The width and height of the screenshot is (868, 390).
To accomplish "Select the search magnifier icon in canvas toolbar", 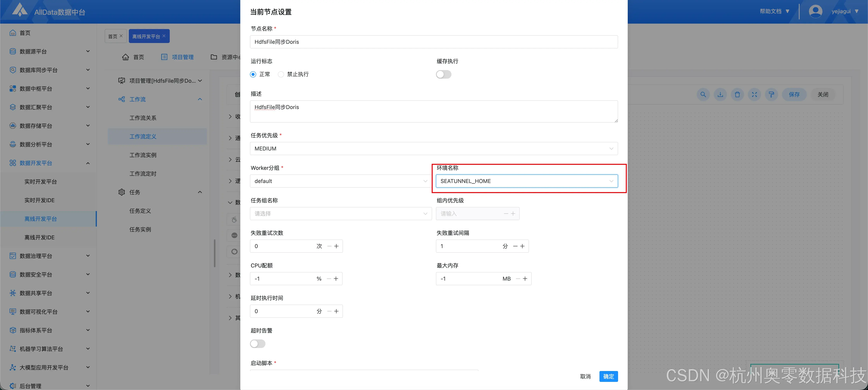I will 703,95.
